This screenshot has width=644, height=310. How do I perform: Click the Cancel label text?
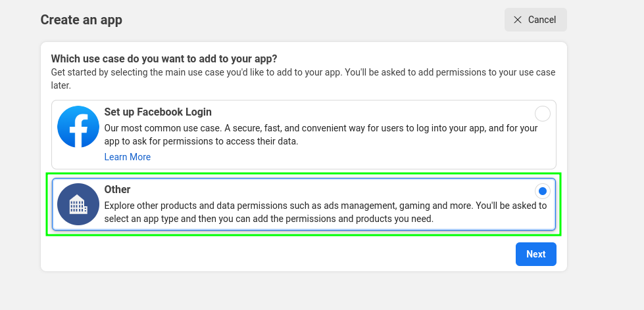click(542, 20)
